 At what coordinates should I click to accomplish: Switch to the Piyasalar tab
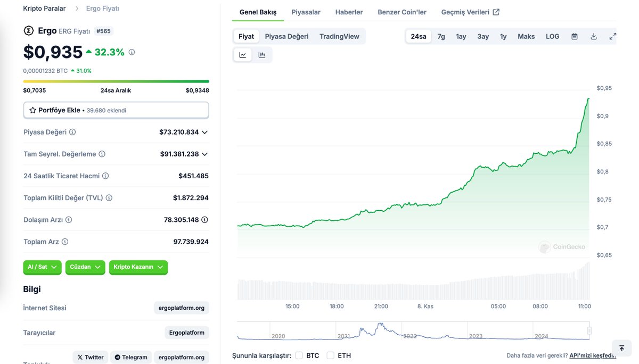point(306,12)
